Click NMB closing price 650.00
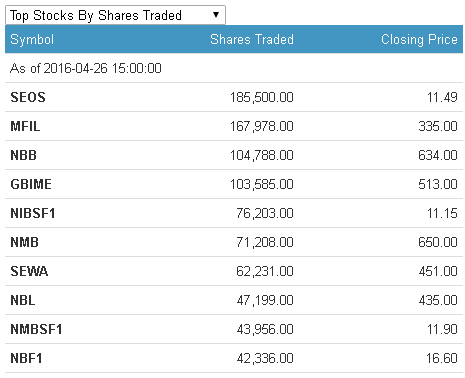465x378 pixels. tap(438, 242)
